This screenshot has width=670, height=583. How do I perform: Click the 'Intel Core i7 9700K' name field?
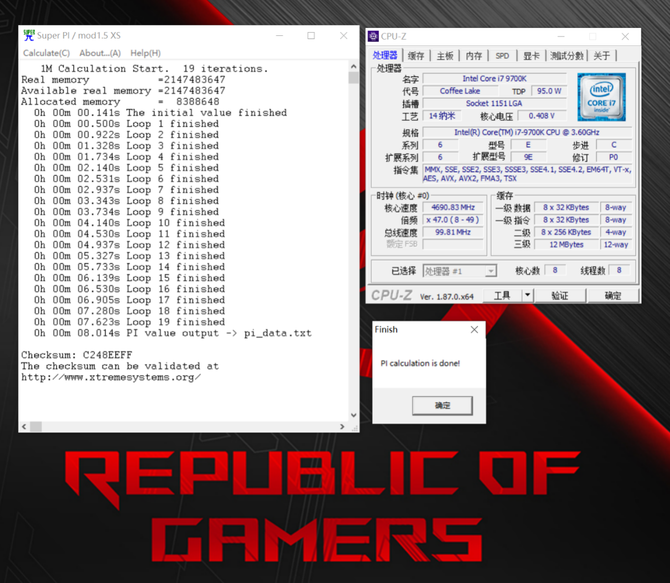point(494,79)
